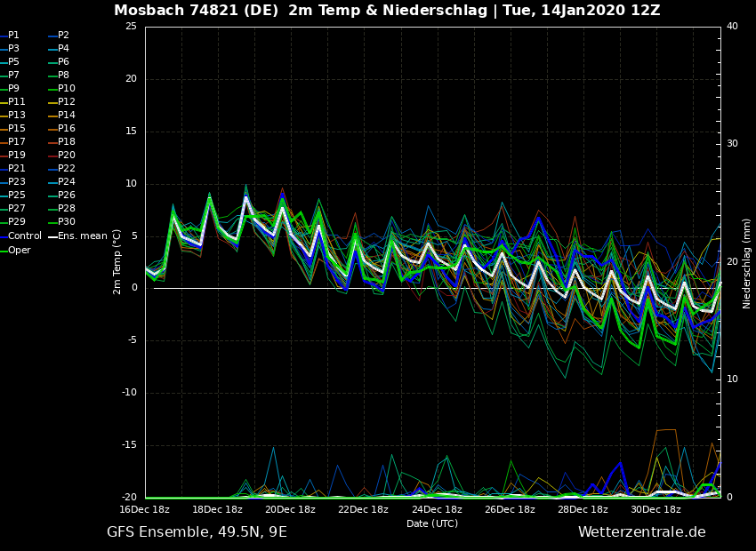756x551 pixels.
Task: Click the Wetterzentrale.de watermark text
Action: (641, 532)
